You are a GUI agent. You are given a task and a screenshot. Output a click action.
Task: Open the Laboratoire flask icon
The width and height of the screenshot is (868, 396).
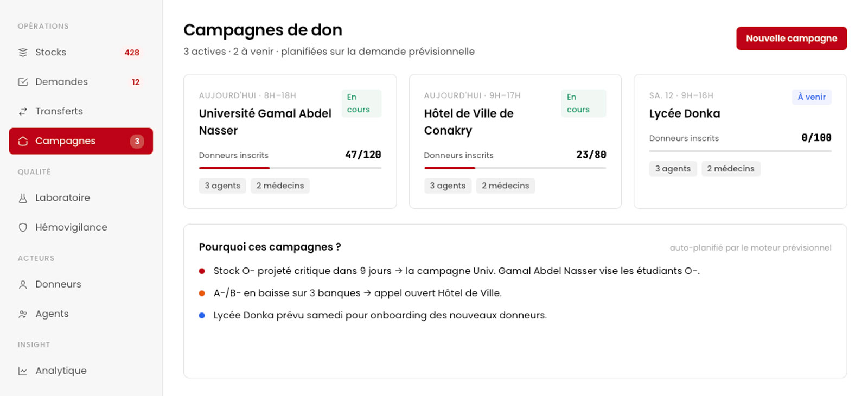click(23, 198)
